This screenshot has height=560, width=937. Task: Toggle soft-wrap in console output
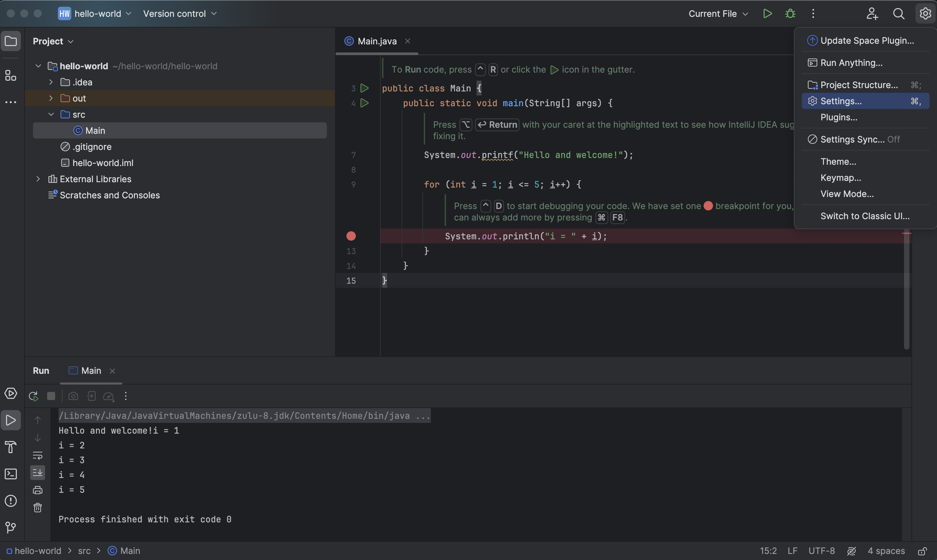click(38, 455)
